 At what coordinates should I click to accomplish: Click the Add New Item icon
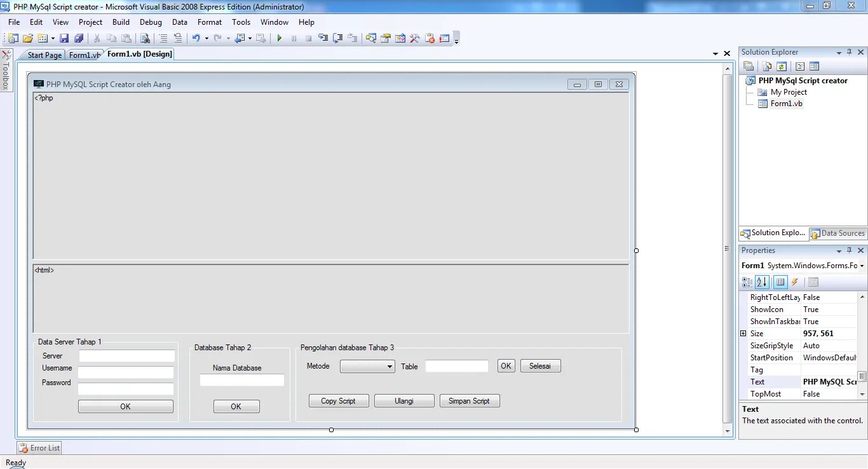(43, 39)
